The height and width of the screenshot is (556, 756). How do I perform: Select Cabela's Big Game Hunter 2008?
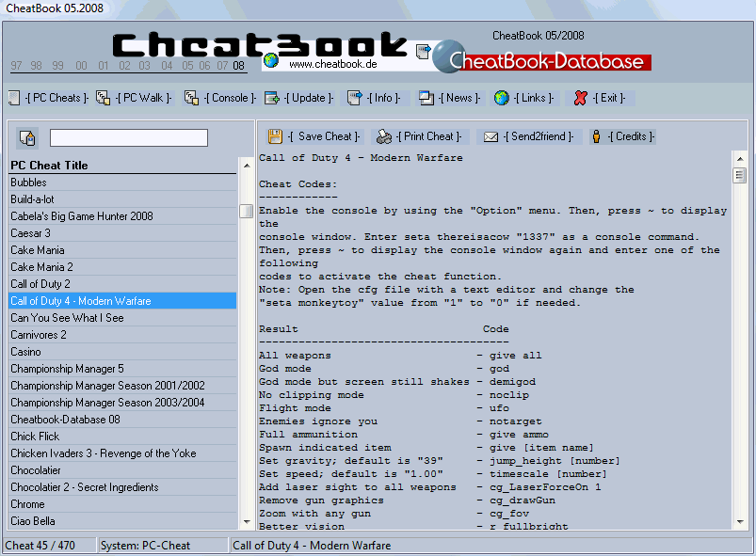tap(123, 216)
